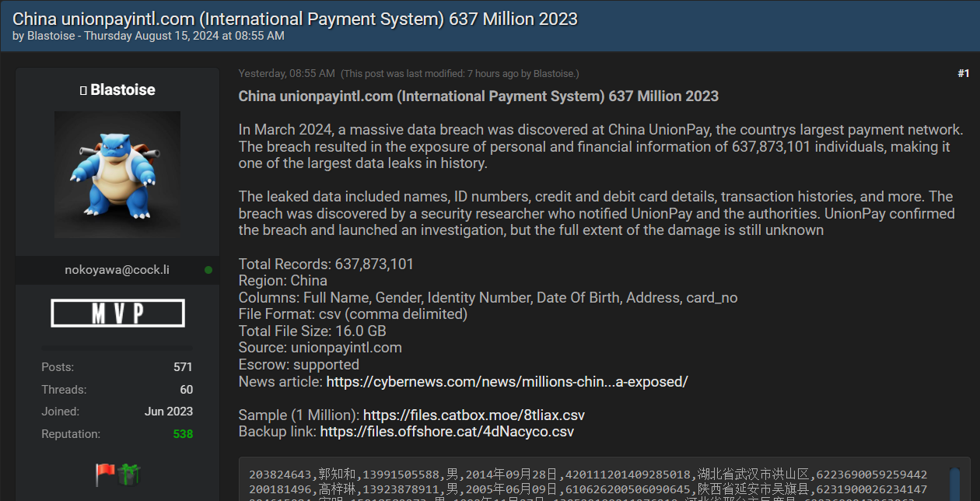Click the 'Columns: Full Name, Gender...' line
This screenshot has height=501, width=980.
pos(488,298)
